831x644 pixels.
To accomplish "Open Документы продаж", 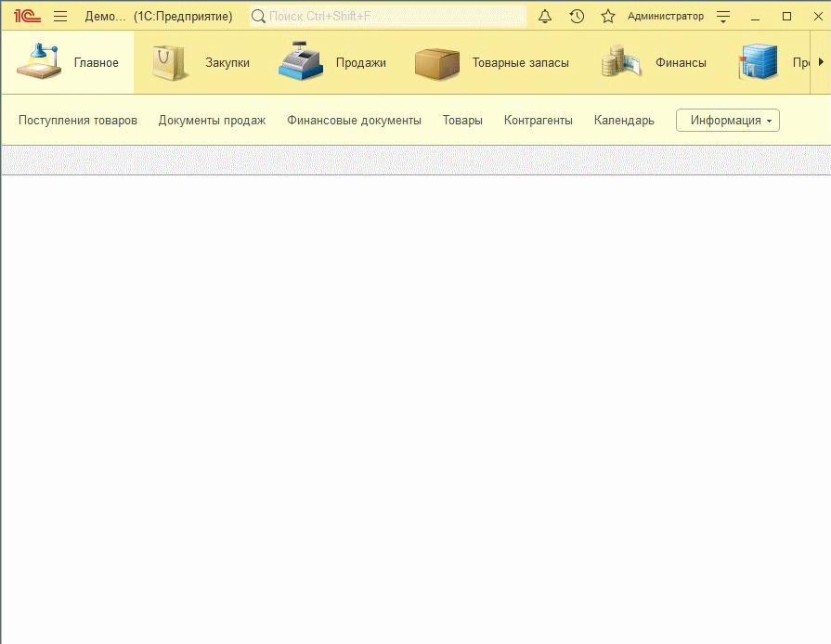I will coord(213,120).
